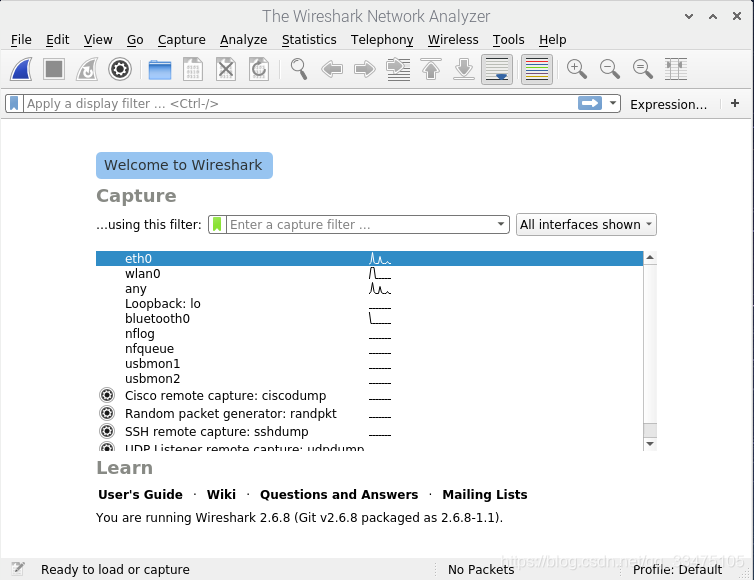This screenshot has width=754, height=580.
Task: Zoom in the packet text
Action: pos(577,69)
